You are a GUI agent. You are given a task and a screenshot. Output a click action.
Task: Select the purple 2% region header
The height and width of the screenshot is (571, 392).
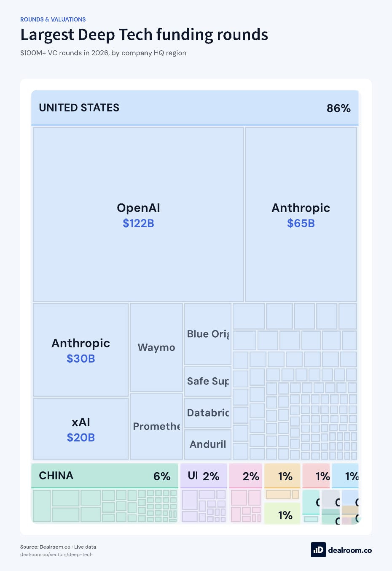(x=204, y=476)
